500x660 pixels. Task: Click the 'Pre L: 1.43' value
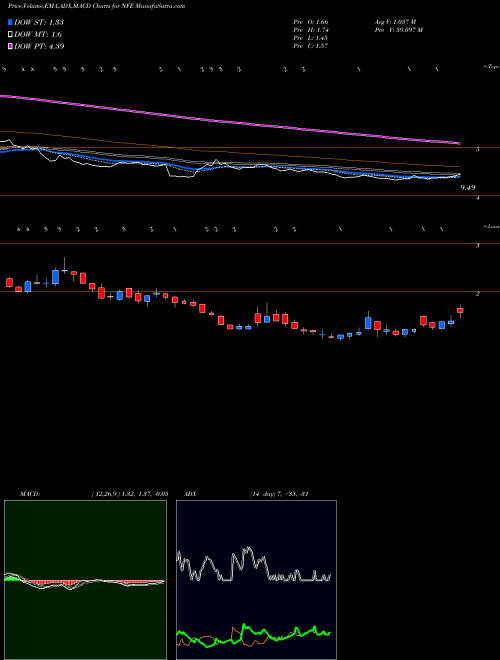pyautogui.click(x=311, y=38)
